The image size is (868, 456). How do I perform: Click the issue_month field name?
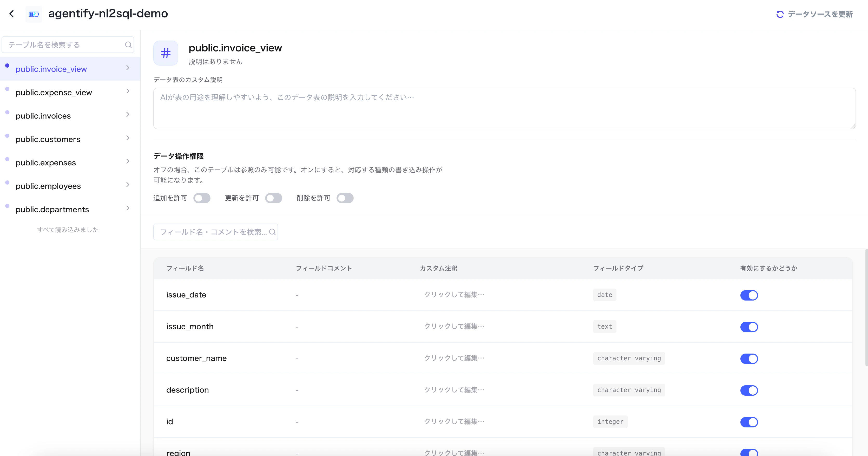click(190, 327)
